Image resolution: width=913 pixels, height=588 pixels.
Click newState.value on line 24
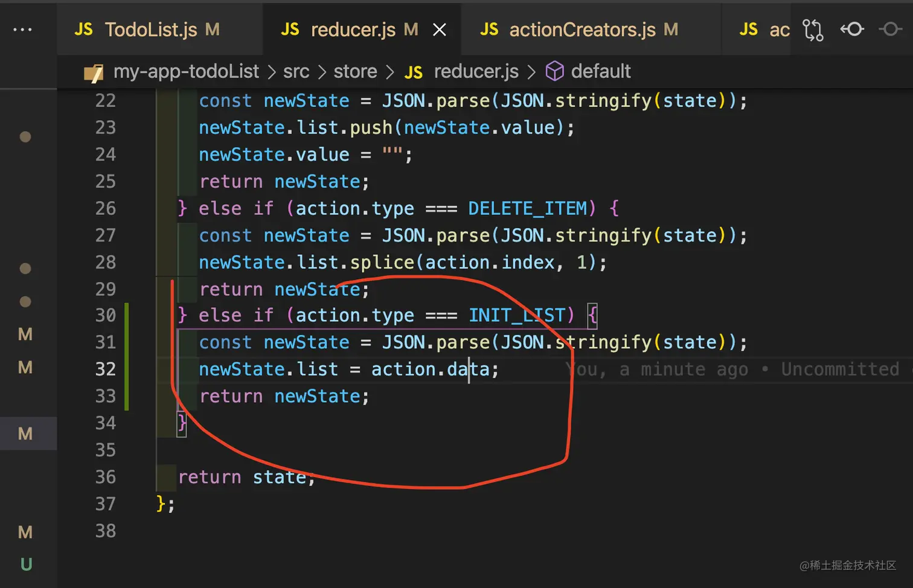tap(274, 155)
